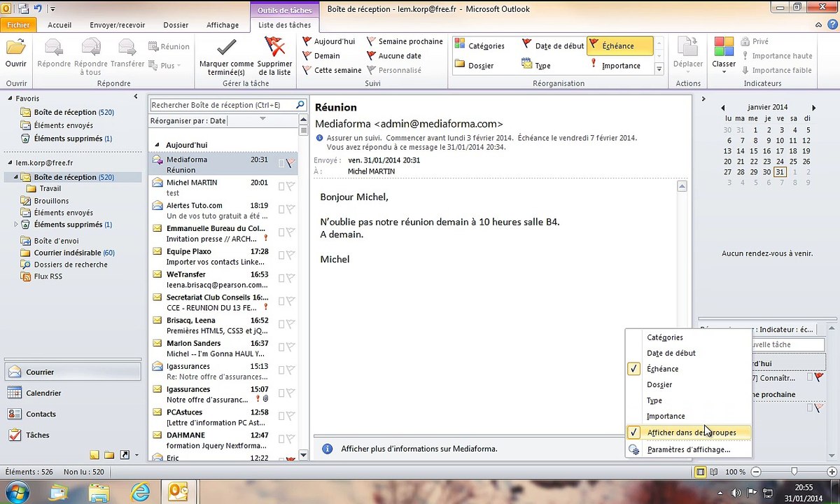Set follow-up flag to Semaine prochaine
Viewport: 840px width, 504px height.
point(405,41)
